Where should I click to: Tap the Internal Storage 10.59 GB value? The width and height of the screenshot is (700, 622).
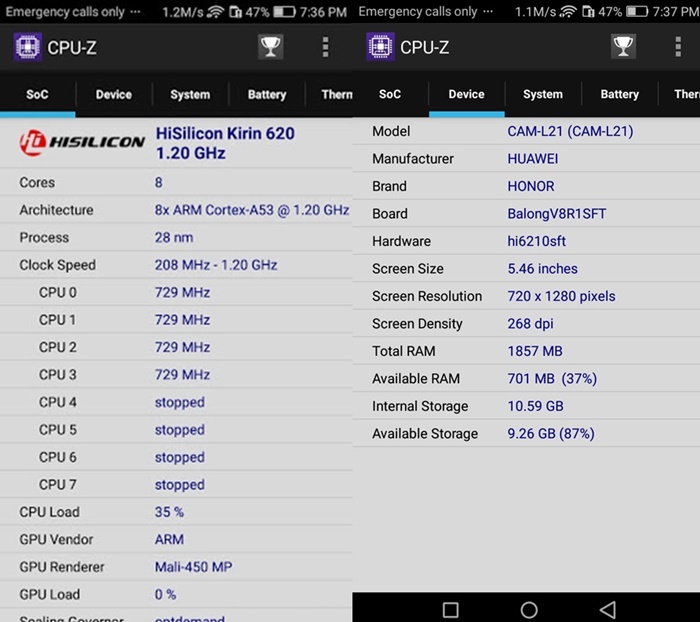pyautogui.click(x=535, y=406)
